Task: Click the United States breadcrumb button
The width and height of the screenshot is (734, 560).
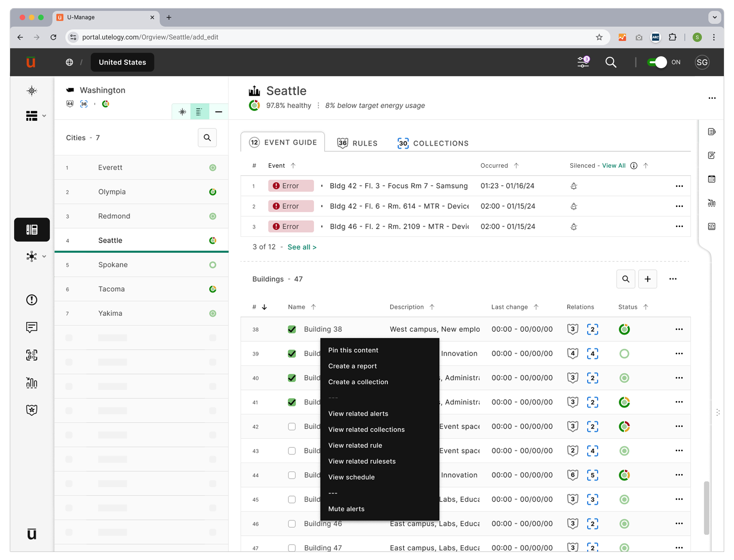Action: (122, 62)
